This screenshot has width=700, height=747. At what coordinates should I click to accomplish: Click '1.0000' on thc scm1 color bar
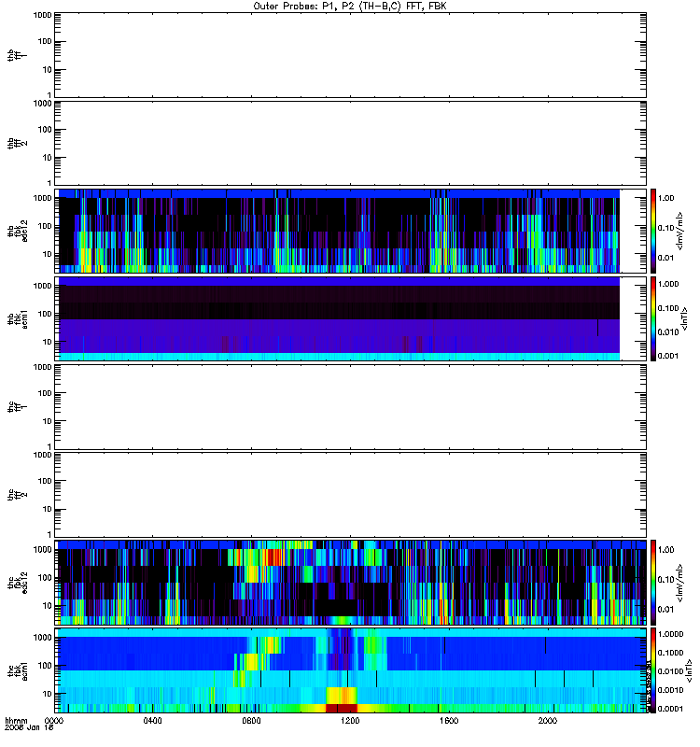pyautogui.click(x=670, y=634)
